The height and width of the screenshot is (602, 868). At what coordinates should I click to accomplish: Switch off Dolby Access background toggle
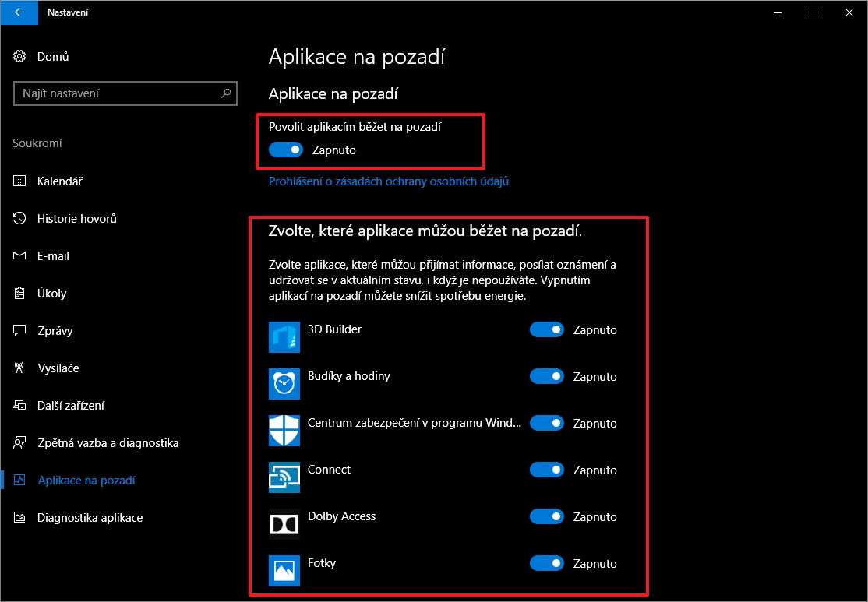click(546, 517)
